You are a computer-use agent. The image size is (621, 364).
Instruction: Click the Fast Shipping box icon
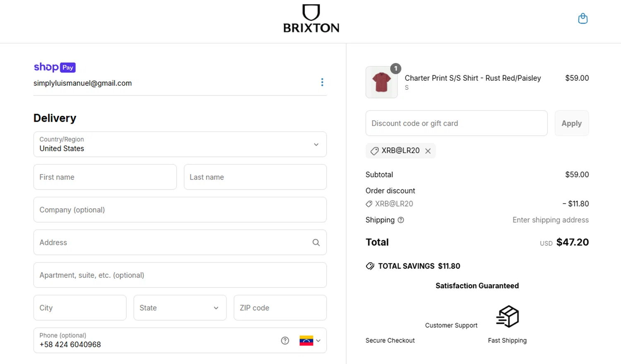pos(508,316)
